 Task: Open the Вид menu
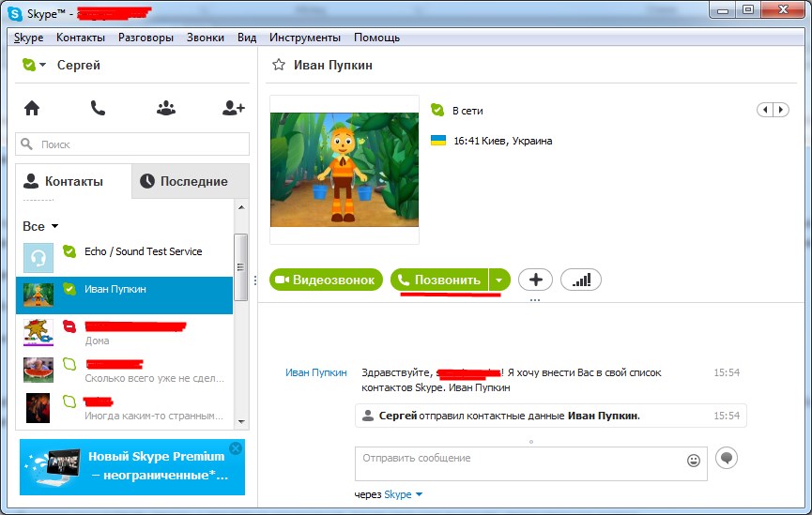pos(247,38)
